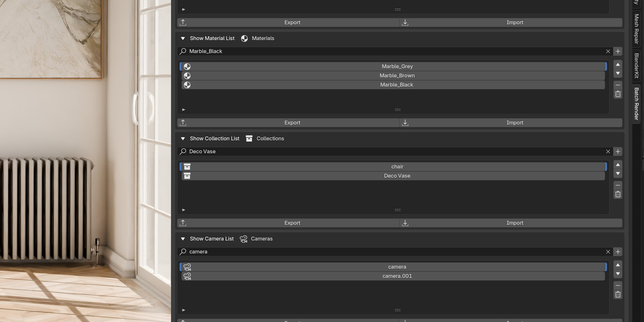Select the camera row in the cameras list
644x322 pixels.
click(393, 267)
